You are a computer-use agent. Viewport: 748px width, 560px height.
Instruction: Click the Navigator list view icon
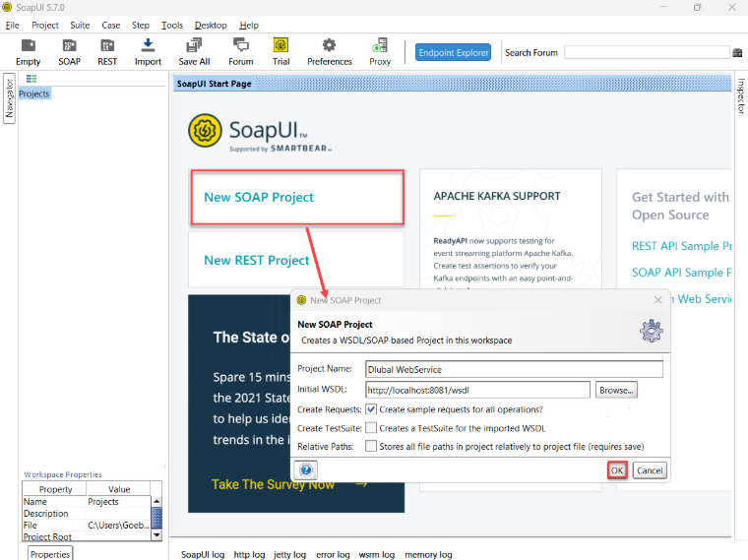(x=31, y=79)
